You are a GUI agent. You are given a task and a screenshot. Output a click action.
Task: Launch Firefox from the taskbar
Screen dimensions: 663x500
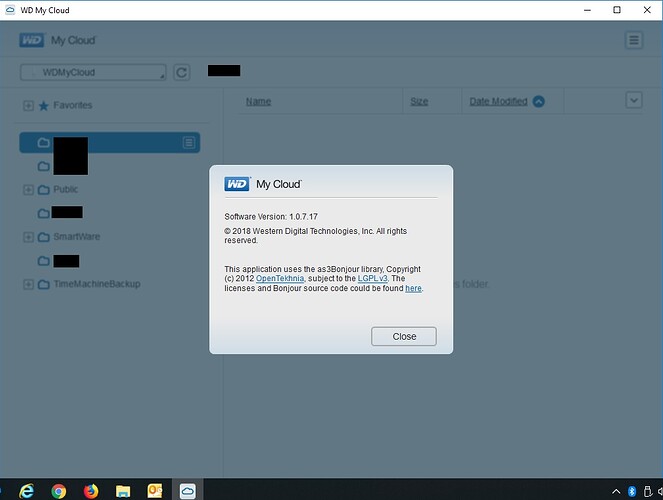(90, 491)
